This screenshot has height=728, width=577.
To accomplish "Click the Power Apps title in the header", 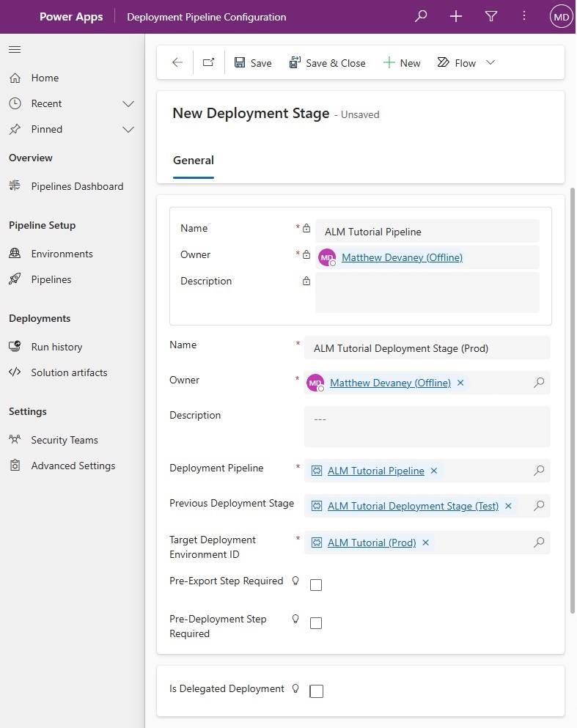I will pos(71,17).
